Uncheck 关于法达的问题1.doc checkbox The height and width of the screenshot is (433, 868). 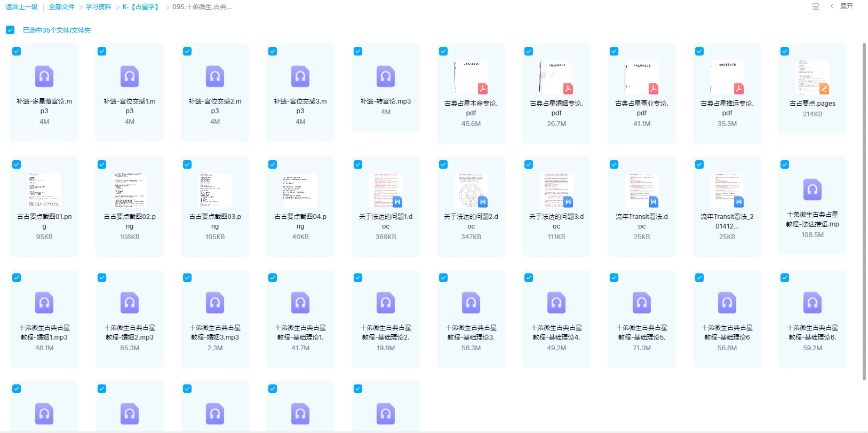point(358,164)
